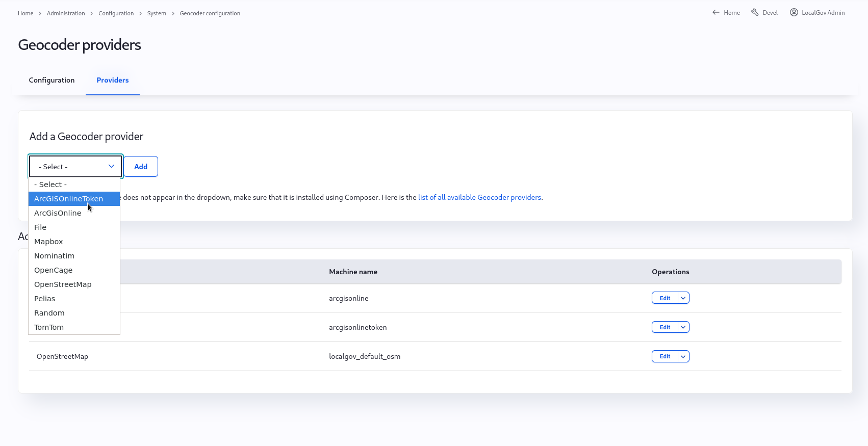Click the Geocoder providers page heading
Viewport: 868px width, 446px height.
(x=80, y=45)
